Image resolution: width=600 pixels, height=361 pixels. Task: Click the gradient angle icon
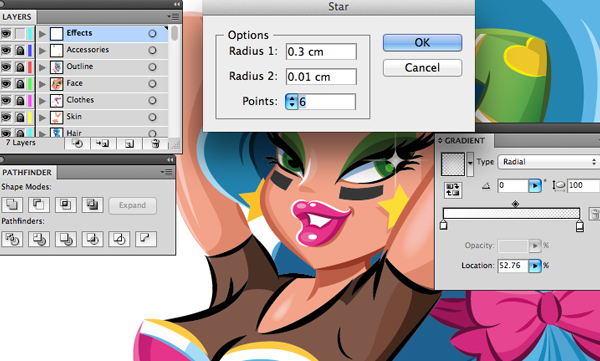click(486, 186)
